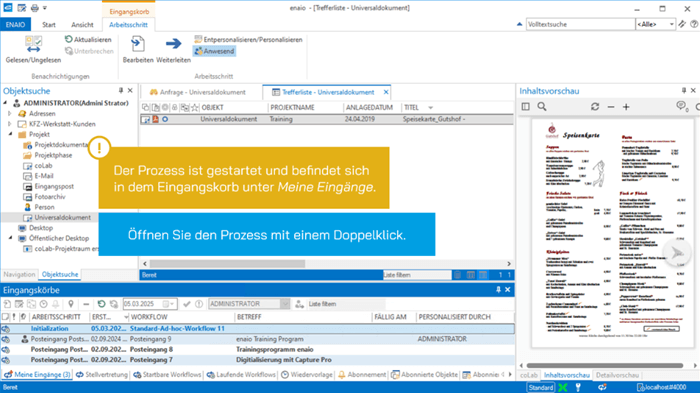
Task: Select Projektphase in the object tree
Action: pyautogui.click(x=53, y=155)
